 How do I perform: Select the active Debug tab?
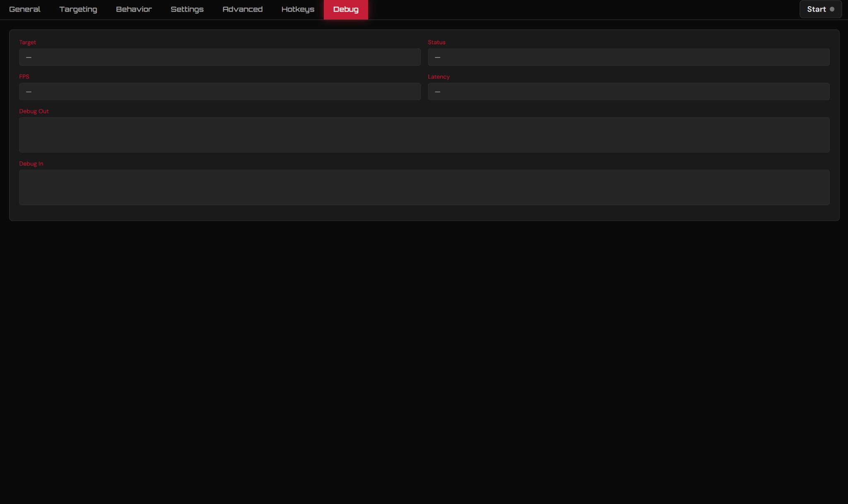(346, 9)
